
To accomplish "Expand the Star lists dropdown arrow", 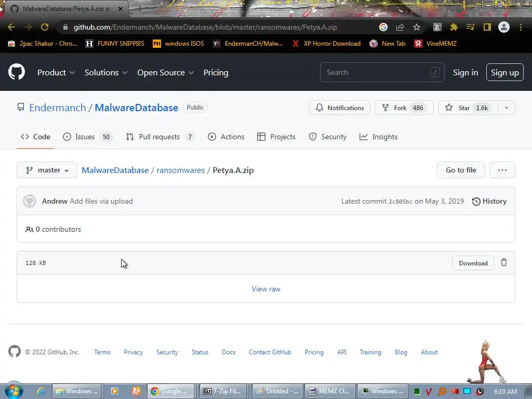I will click(507, 108).
